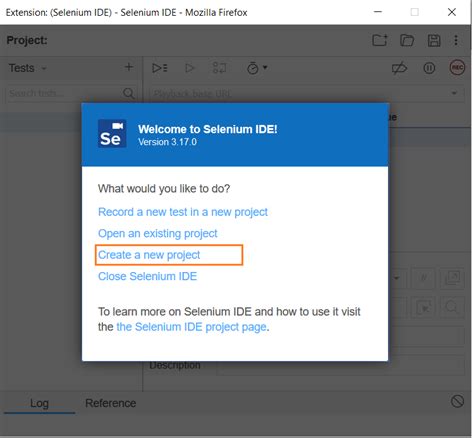Click the find target magnifier icon behind dialog
The image size is (474, 438).
[452, 307]
